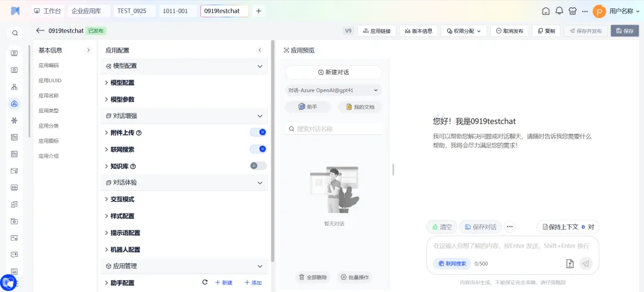Open the 用户名称 account menu

624,11
